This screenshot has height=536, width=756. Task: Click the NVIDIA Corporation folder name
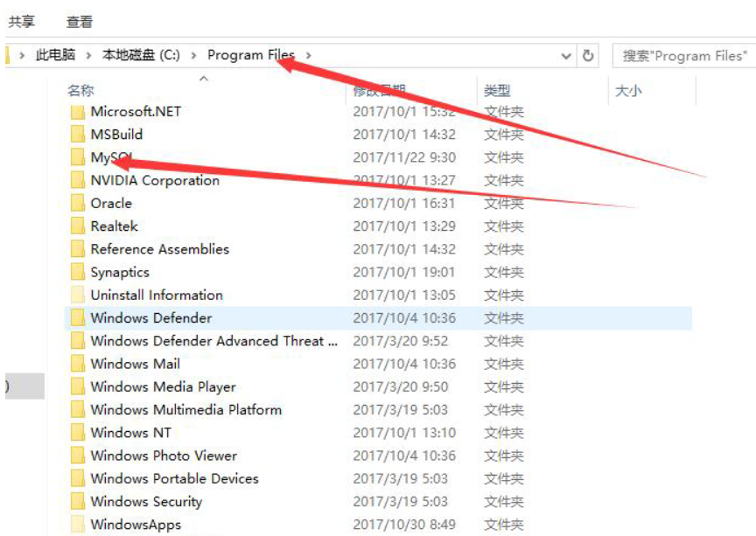point(155,180)
